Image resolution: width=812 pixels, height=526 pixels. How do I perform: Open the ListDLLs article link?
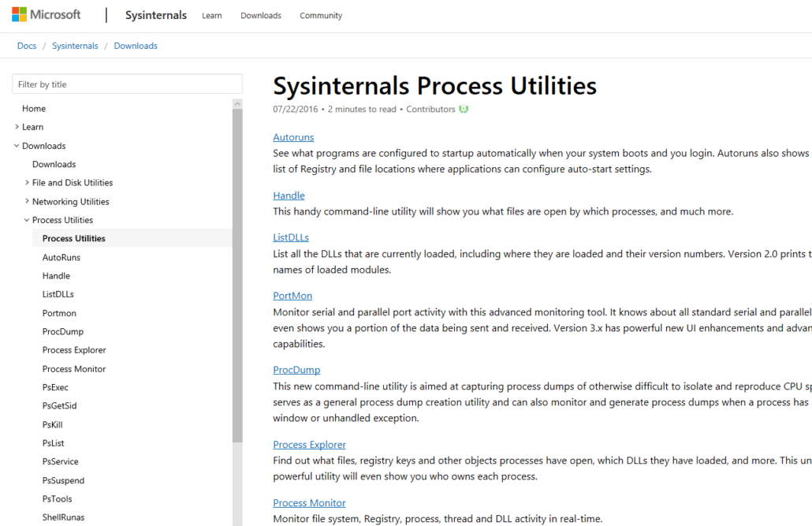click(x=291, y=237)
